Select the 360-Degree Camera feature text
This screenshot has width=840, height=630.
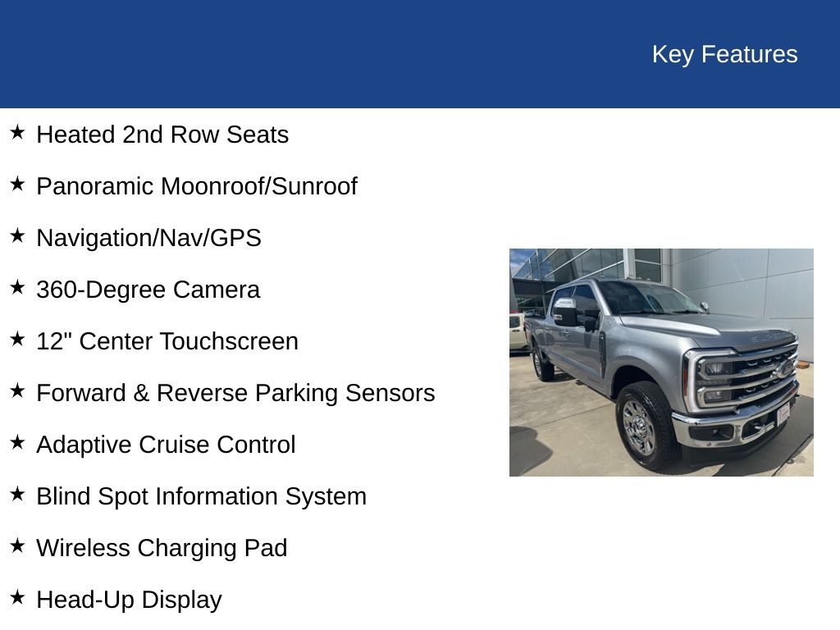(148, 290)
